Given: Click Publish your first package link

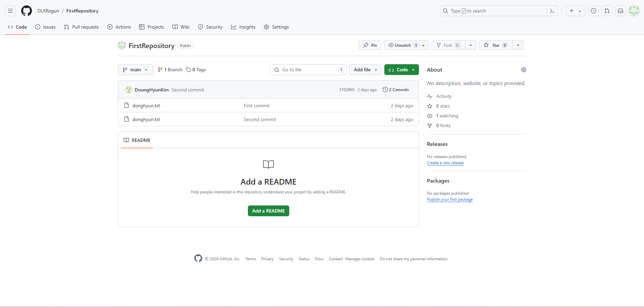Looking at the screenshot, I should (449, 199).
